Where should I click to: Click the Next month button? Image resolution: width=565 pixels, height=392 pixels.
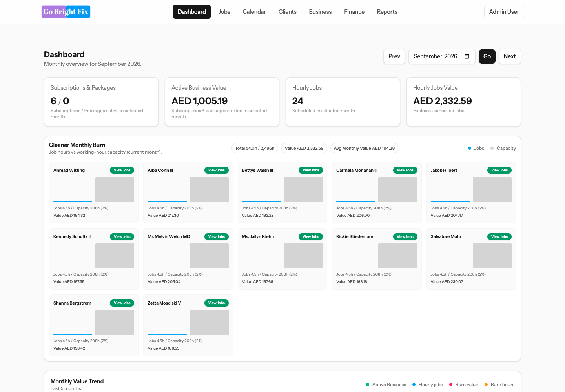coord(510,56)
